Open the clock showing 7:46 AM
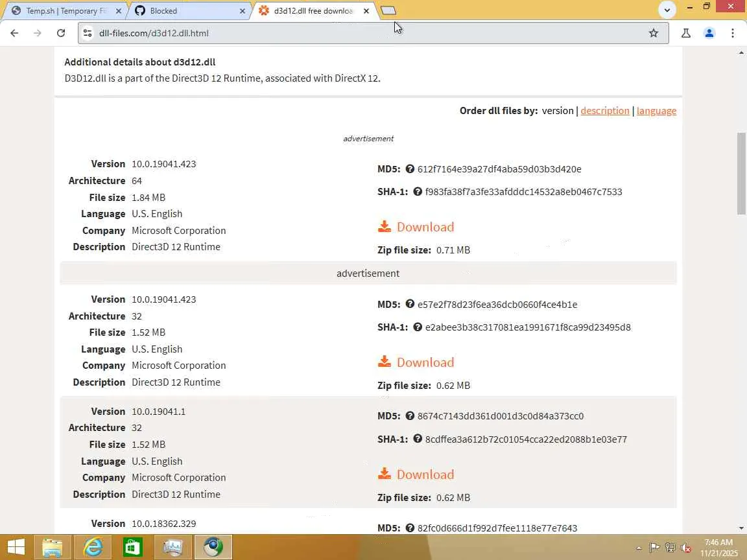747x560 pixels. 718,548
